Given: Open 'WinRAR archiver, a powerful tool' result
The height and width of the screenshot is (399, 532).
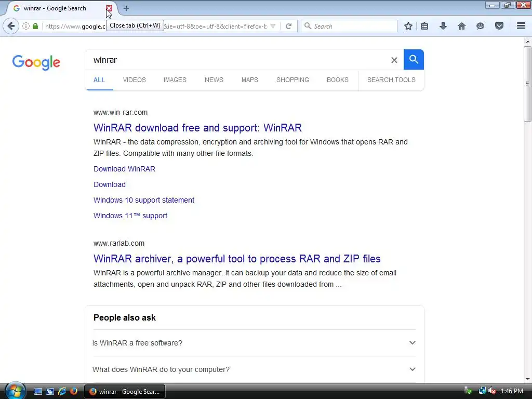Looking at the screenshot, I should [237, 259].
